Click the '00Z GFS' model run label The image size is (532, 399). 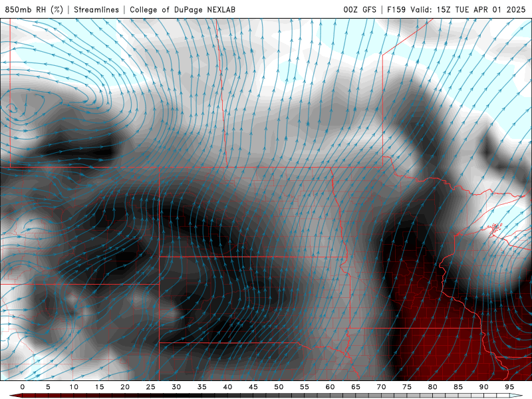pyautogui.click(x=360, y=9)
